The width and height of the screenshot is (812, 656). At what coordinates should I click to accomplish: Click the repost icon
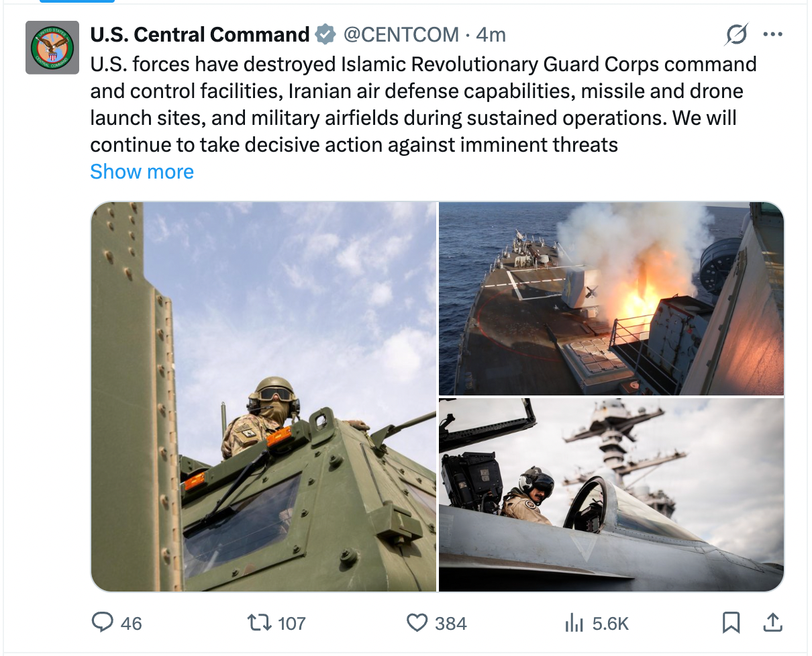258,623
